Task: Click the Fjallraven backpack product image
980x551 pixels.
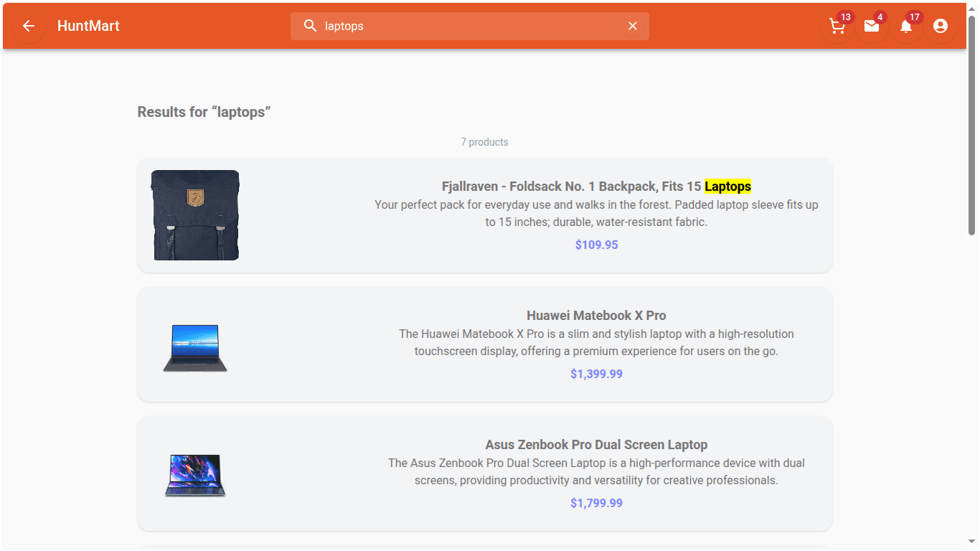Action: 195,215
